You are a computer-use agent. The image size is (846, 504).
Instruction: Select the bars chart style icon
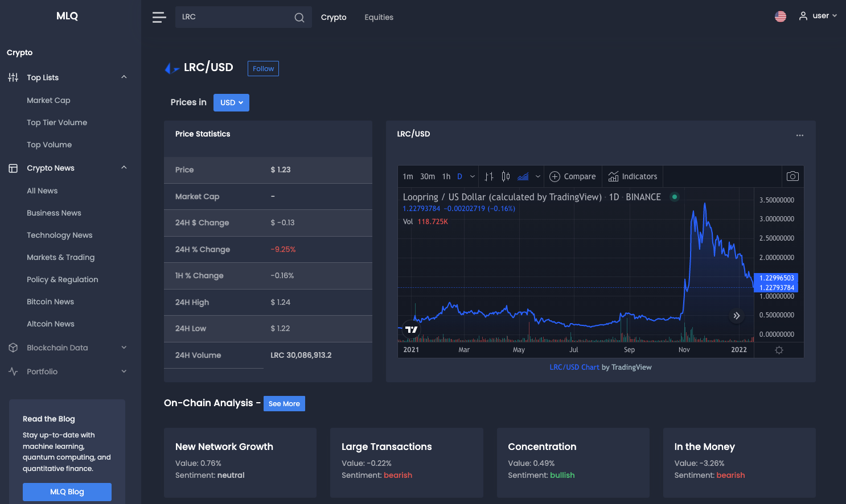489,176
